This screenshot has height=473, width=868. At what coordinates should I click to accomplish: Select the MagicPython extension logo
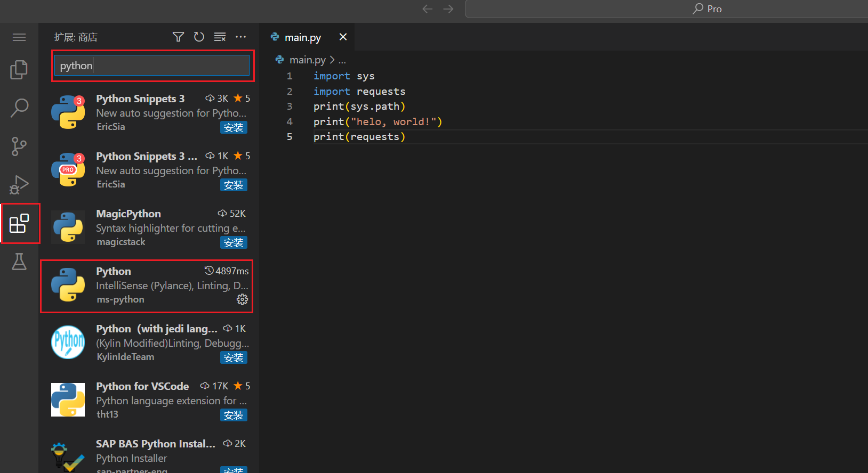(68, 227)
